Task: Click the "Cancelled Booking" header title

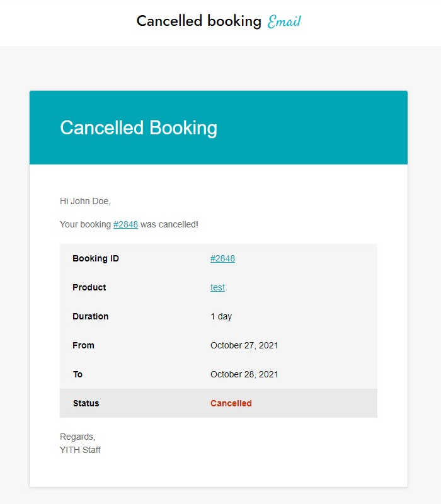Action: (x=139, y=128)
